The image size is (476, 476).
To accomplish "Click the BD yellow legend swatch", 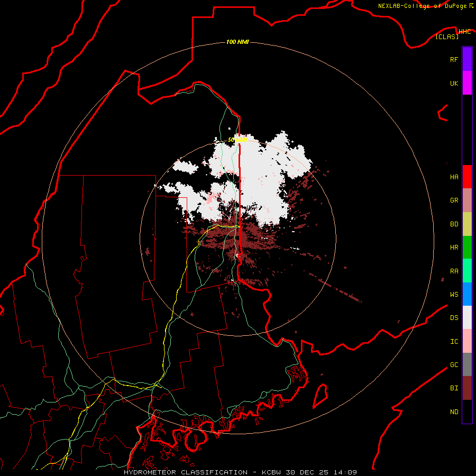I will 467,224.
